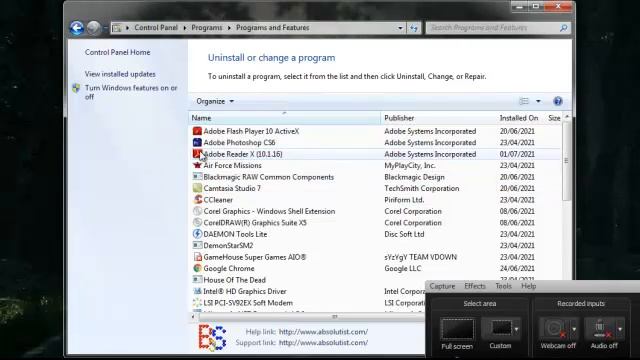Expand the arrow after Programs breadcrumb
Screen dimensions: 640x360
tap(229, 28)
